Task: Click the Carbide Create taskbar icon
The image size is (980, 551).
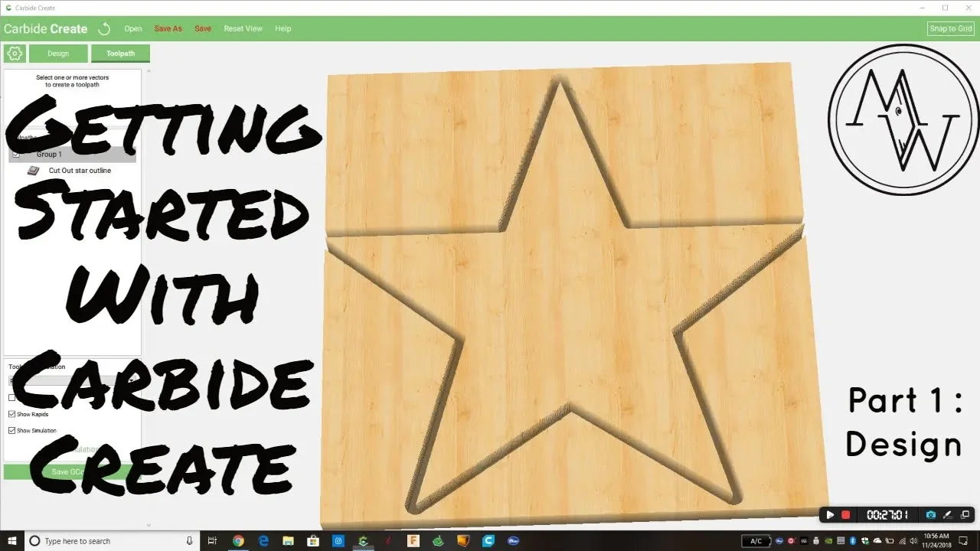Action: [363, 541]
